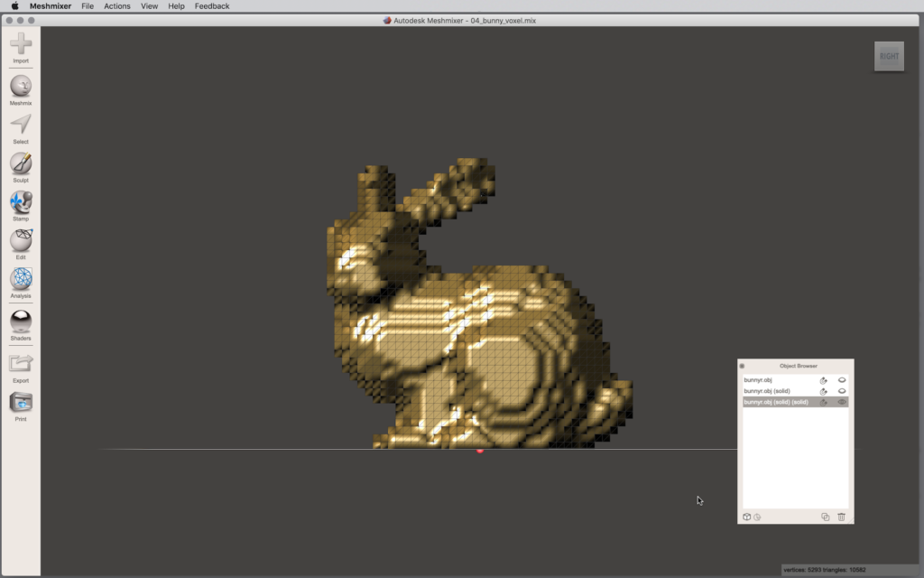The image size is (924, 578).
Task: Toggle visibility of bunnyr.obj (solid)
Action: pos(842,391)
